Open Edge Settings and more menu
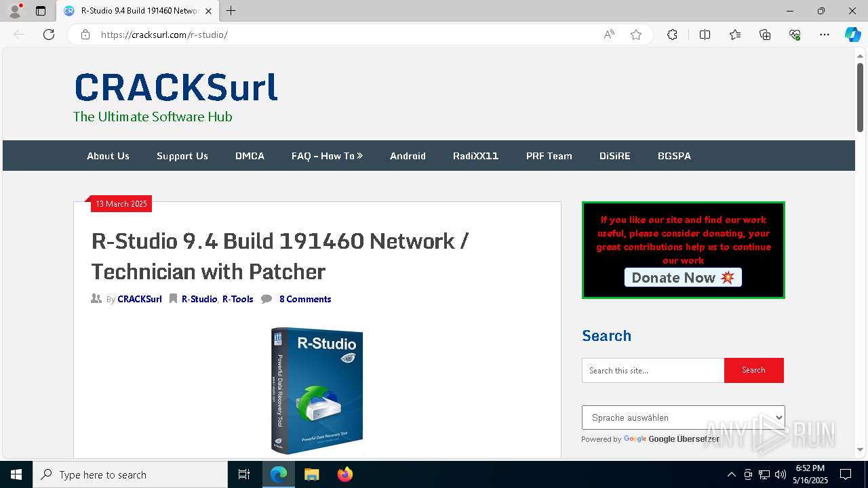The image size is (868, 488). [x=825, y=35]
